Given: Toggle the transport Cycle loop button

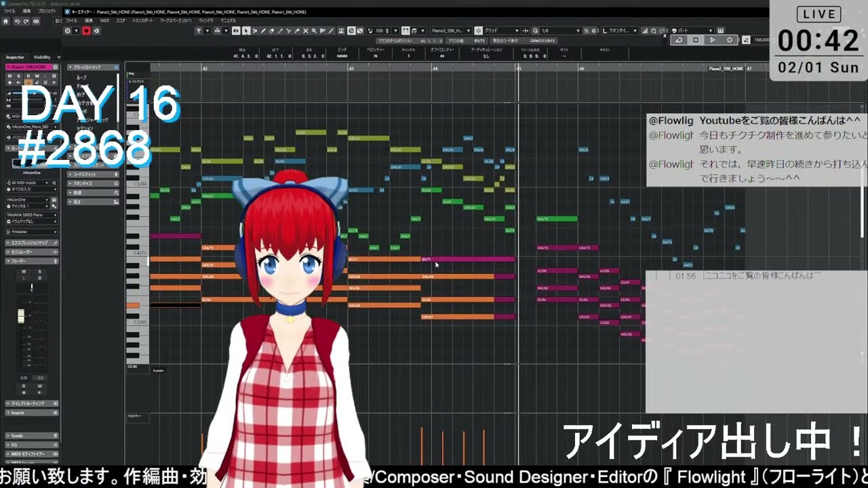Looking at the screenshot, I should [x=679, y=40].
